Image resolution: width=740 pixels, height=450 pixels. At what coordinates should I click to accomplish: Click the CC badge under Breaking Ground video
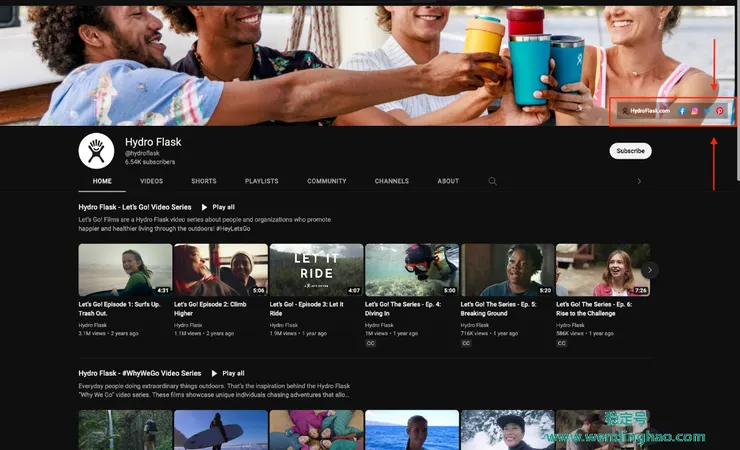(x=466, y=343)
